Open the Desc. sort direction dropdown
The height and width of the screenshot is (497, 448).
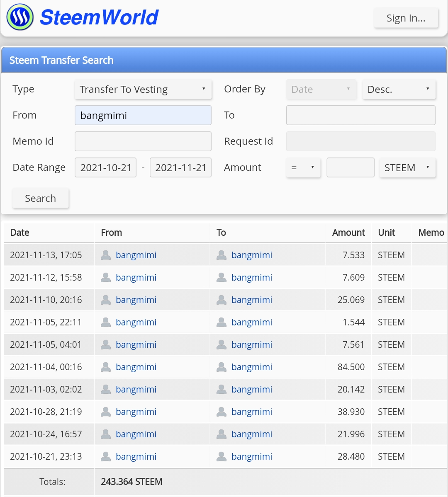(x=399, y=90)
